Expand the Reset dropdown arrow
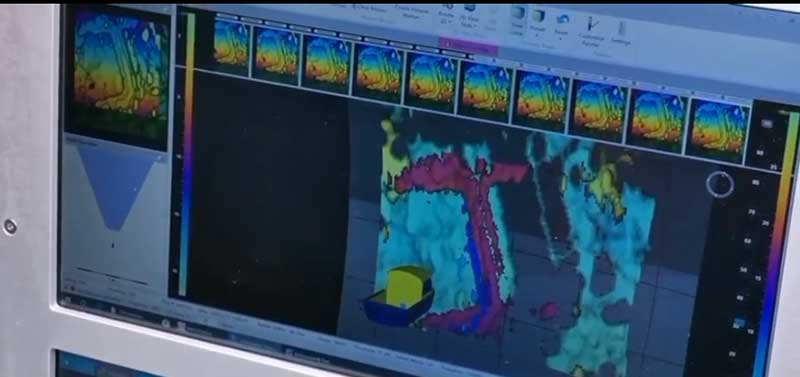The width and height of the screenshot is (800, 377). pyautogui.click(x=560, y=39)
